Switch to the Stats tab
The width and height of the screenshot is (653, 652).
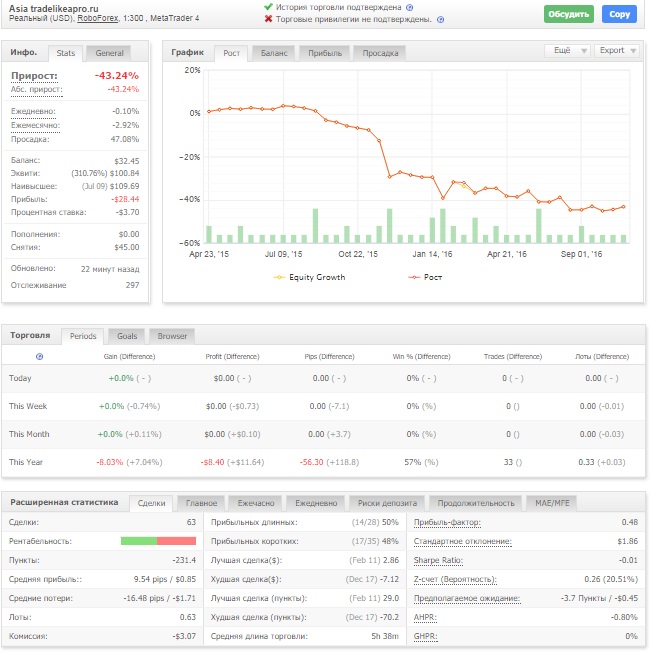65,53
